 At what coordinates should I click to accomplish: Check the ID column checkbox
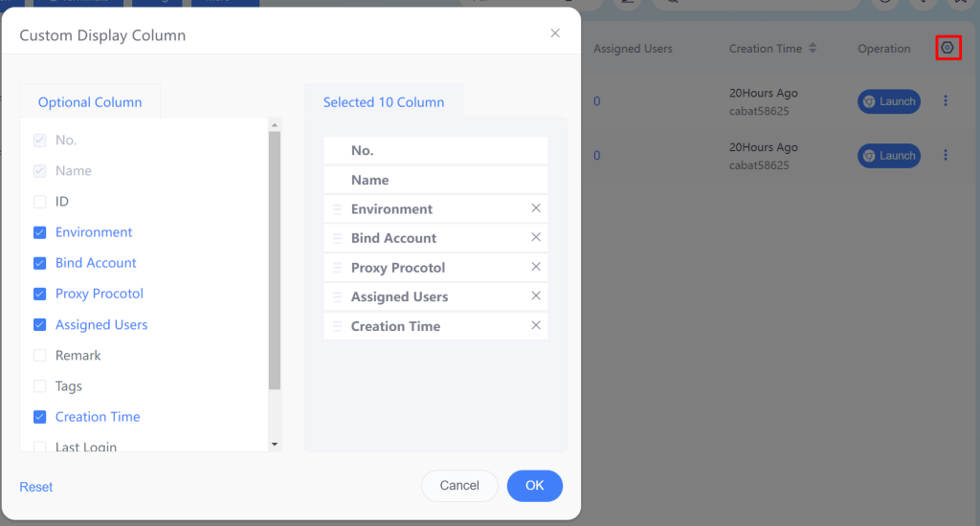coord(39,202)
